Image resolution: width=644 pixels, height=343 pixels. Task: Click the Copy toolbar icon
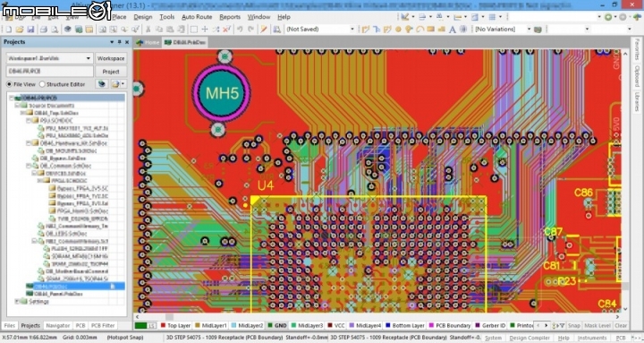click(159, 30)
